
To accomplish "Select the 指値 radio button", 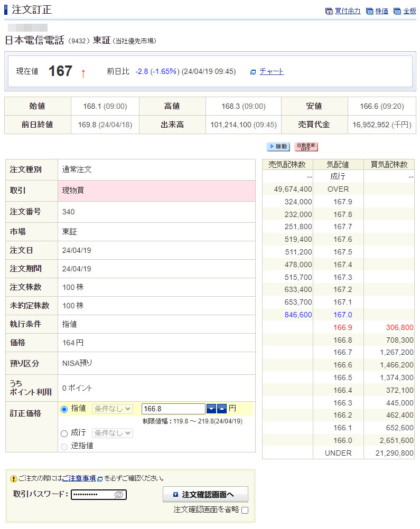I will [65, 409].
